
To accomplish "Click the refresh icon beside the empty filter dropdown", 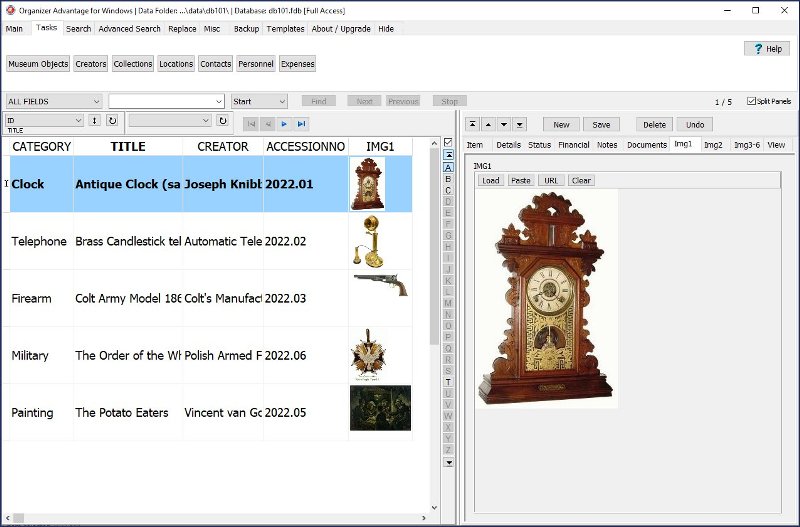I will click(222, 120).
